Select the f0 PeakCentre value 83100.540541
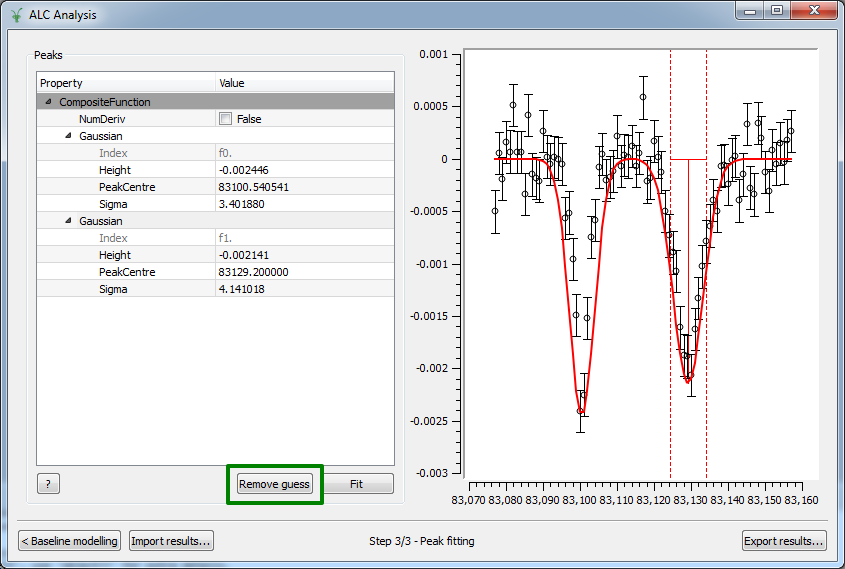The image size is (845, 569). [x=304, y=187]
